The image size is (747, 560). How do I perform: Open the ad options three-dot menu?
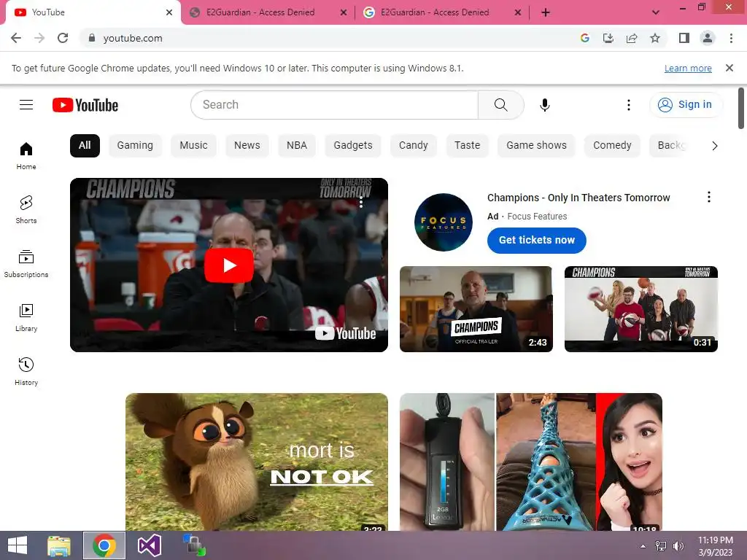[709, 197]
